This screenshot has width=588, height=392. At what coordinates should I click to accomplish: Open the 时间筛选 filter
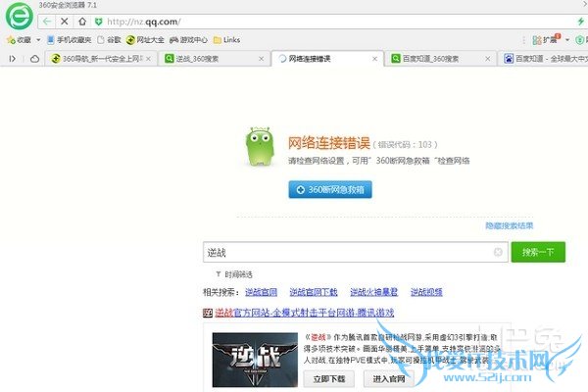coord(234,274)
